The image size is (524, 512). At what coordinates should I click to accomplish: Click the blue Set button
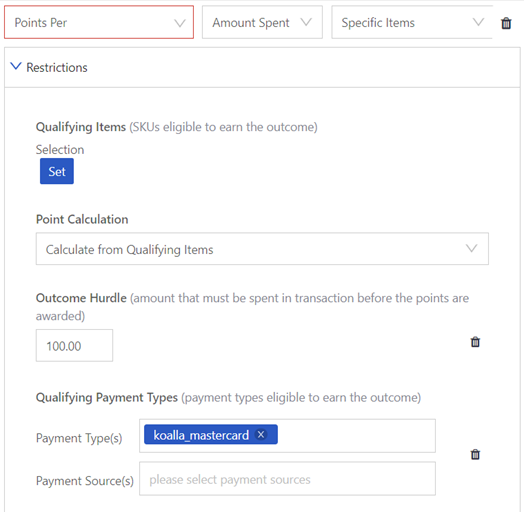[x=57, y=171]
